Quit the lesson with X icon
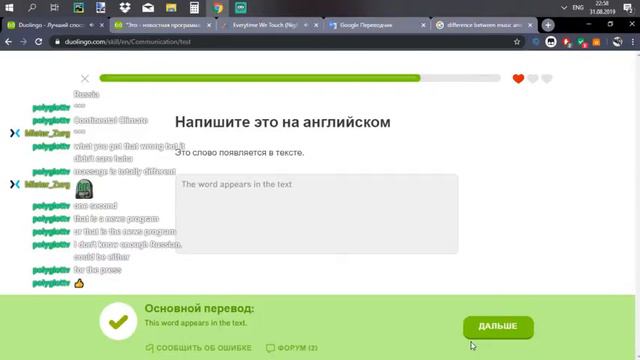The width and height of the screenshot is (640, 360). (85, 78)
